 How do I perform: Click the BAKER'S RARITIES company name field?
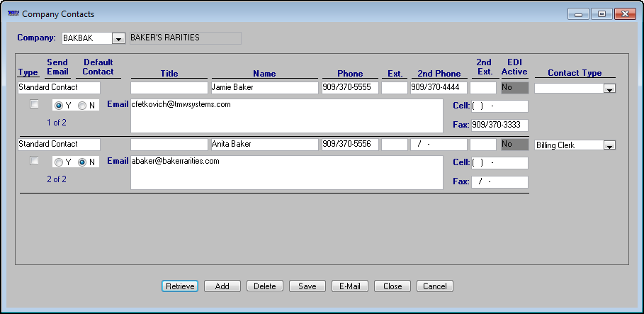185,38
